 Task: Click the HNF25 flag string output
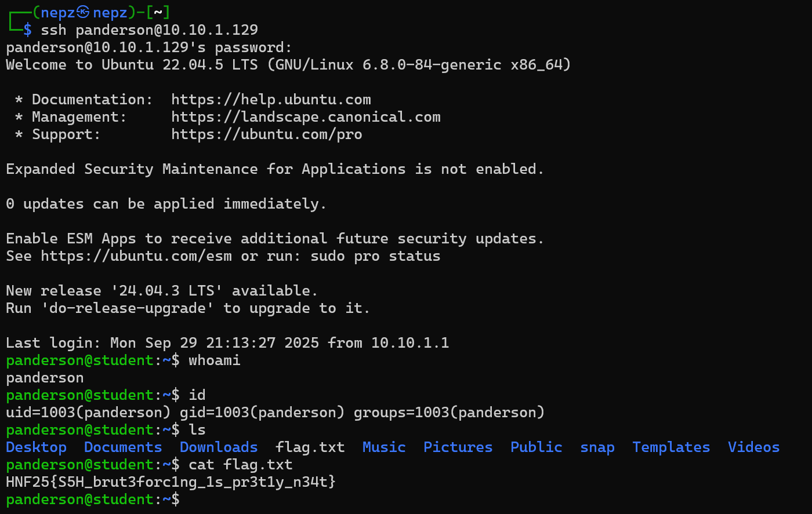pyautogui.click(x=171, y=482)
